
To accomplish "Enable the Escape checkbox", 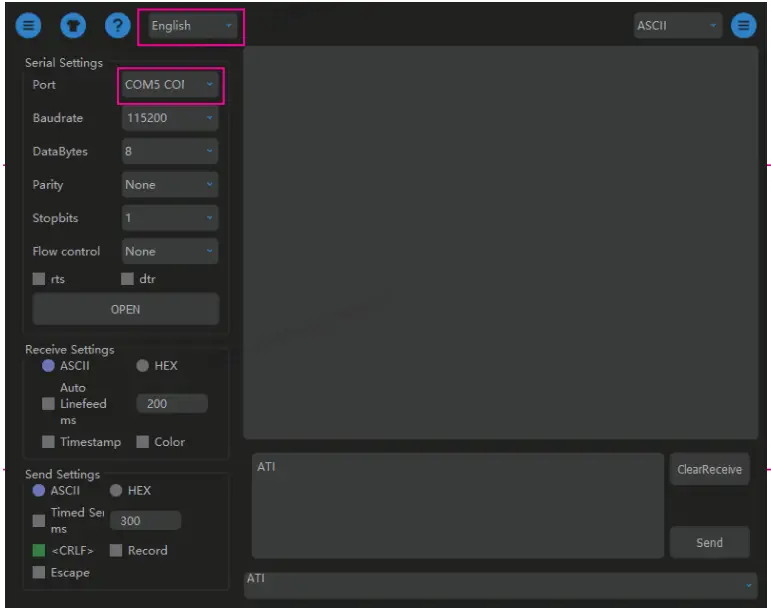I will (x=38, y=573).
